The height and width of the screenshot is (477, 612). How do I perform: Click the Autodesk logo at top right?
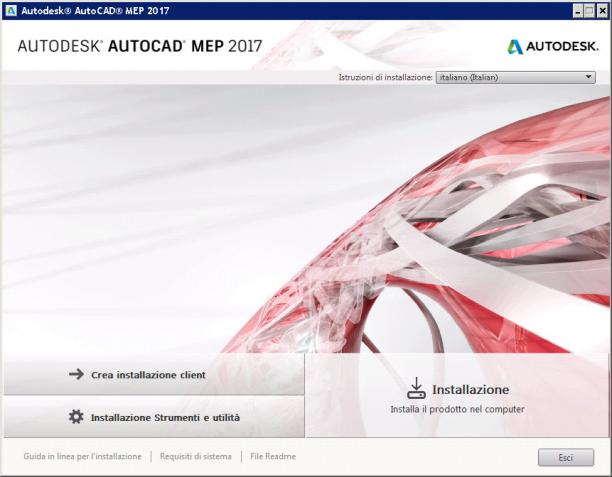click(553, 46)
